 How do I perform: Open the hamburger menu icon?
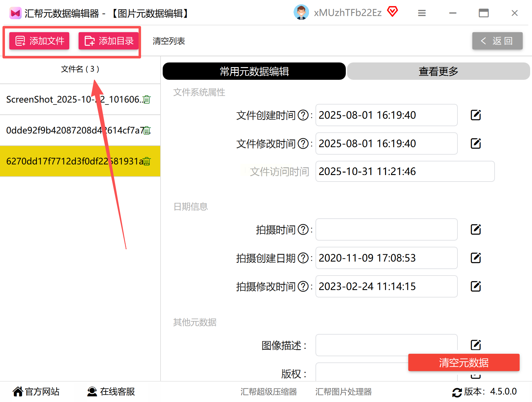coord(422,13)
